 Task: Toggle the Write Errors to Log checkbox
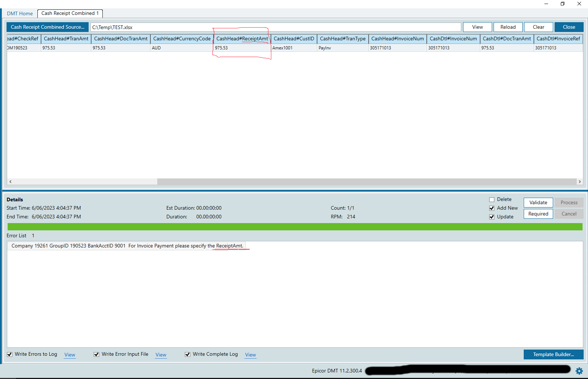[10, 354]
